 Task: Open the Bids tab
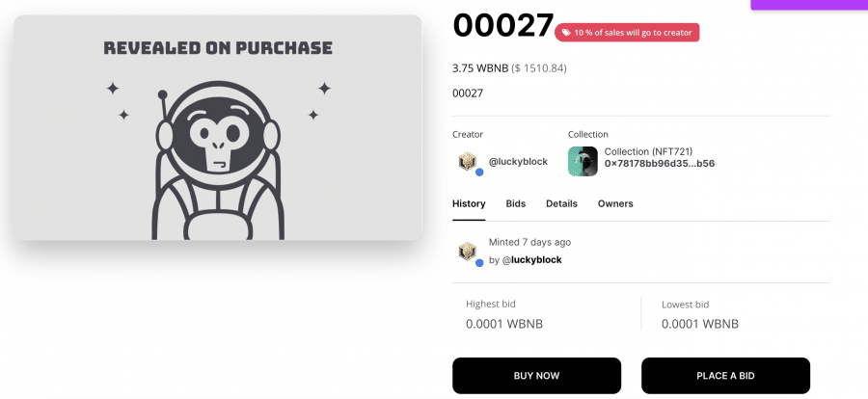515,203
